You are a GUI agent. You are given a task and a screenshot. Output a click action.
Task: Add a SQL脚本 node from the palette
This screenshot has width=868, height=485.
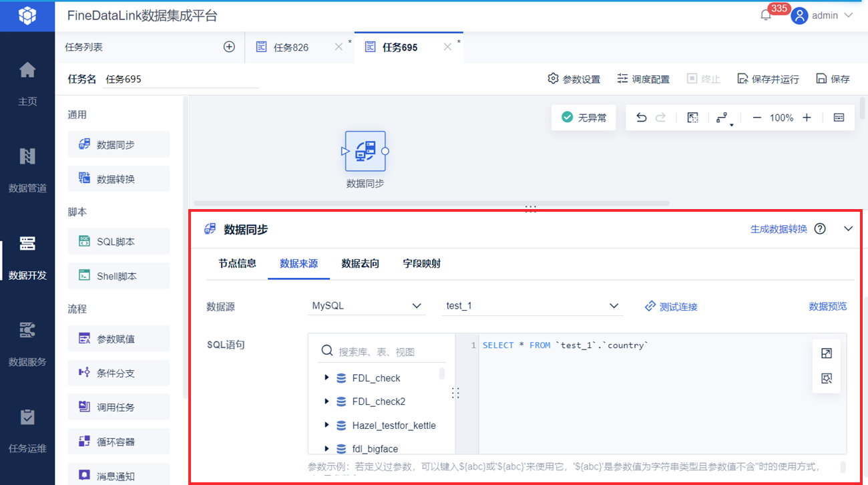[x=119, y=242]
